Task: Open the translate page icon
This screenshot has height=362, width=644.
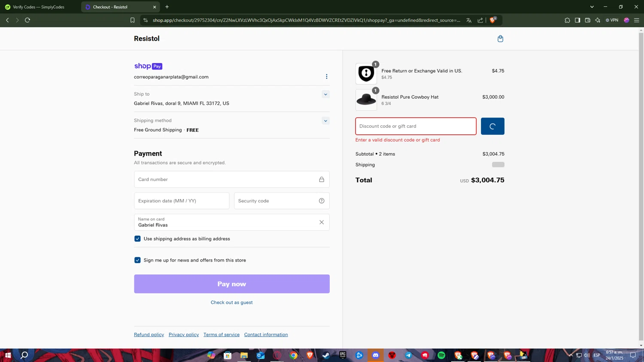Action: tap(469, 20)
